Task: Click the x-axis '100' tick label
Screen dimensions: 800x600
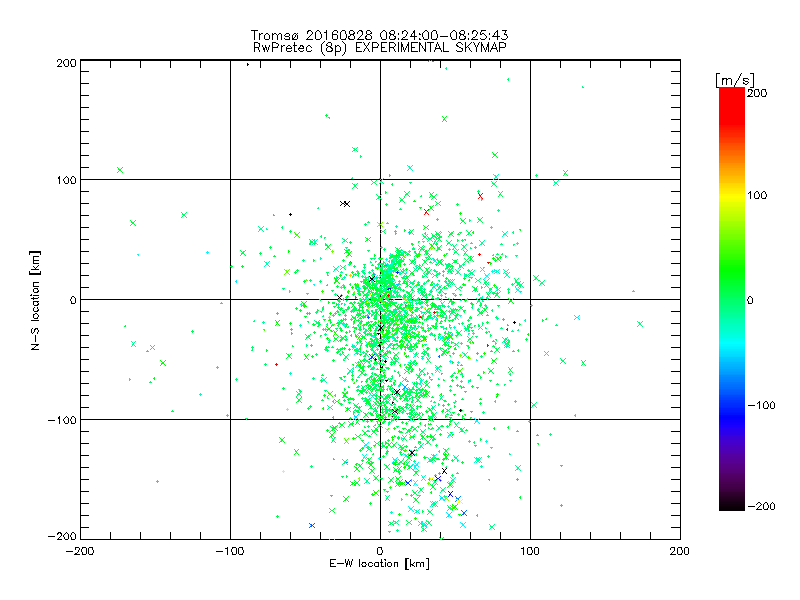Action: [530, 551]
